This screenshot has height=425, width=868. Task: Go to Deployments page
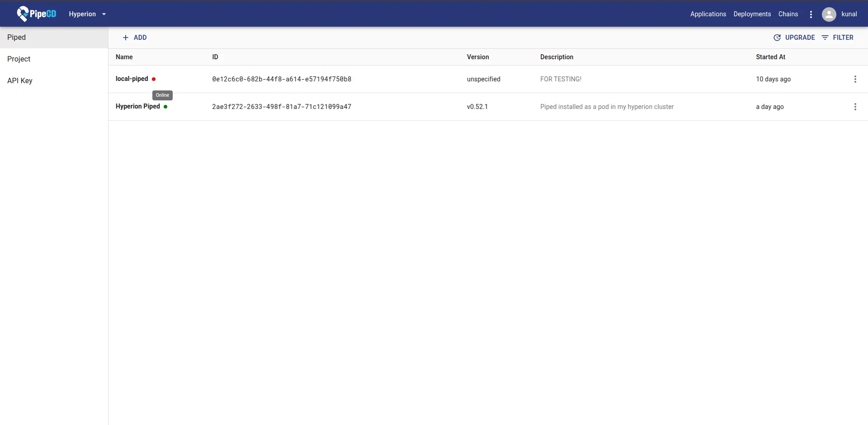point(752,14)
